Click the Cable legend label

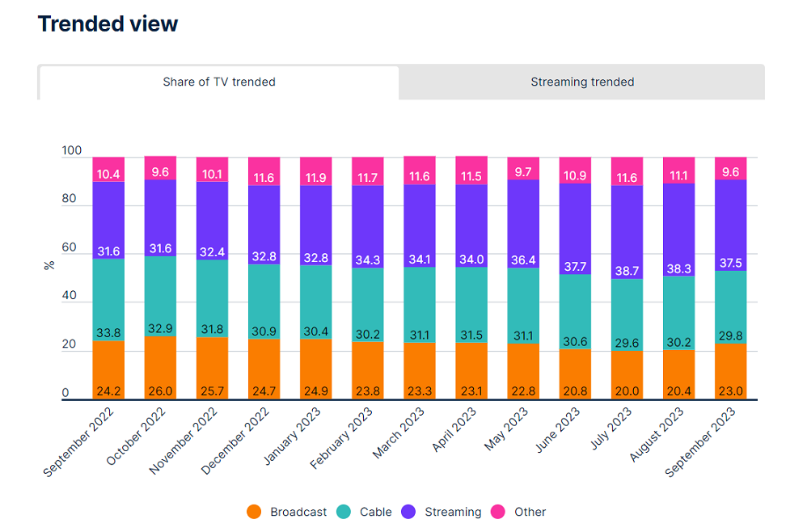point(376,512)
